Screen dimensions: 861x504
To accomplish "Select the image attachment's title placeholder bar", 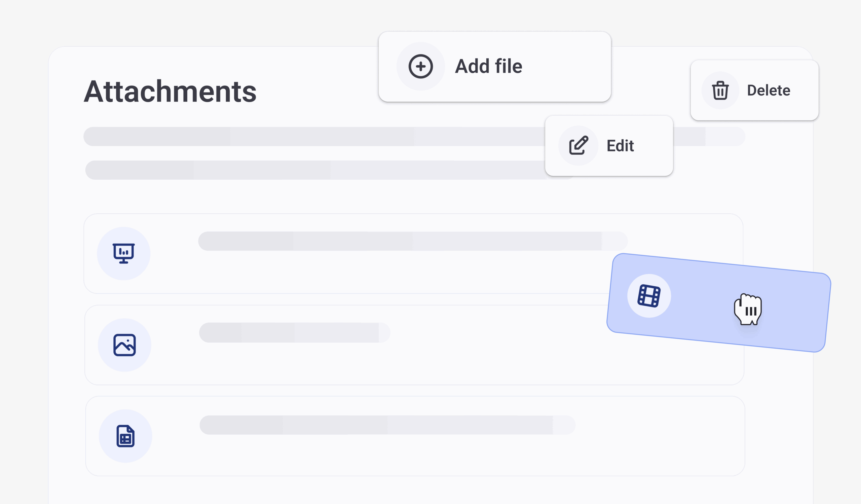I will 294,332.
